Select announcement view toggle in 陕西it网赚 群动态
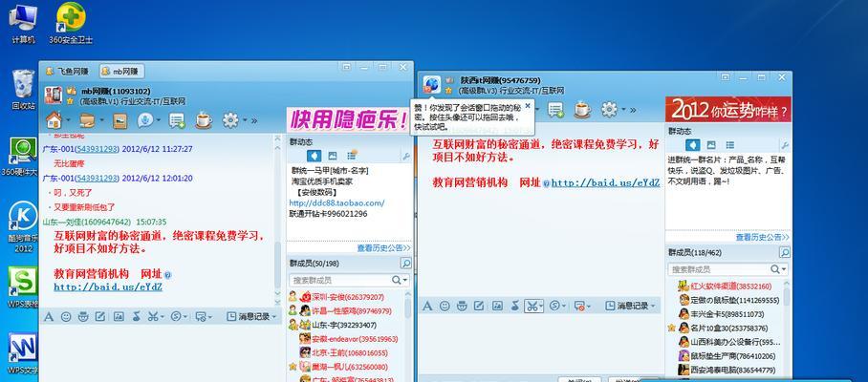 pos(692,145)
